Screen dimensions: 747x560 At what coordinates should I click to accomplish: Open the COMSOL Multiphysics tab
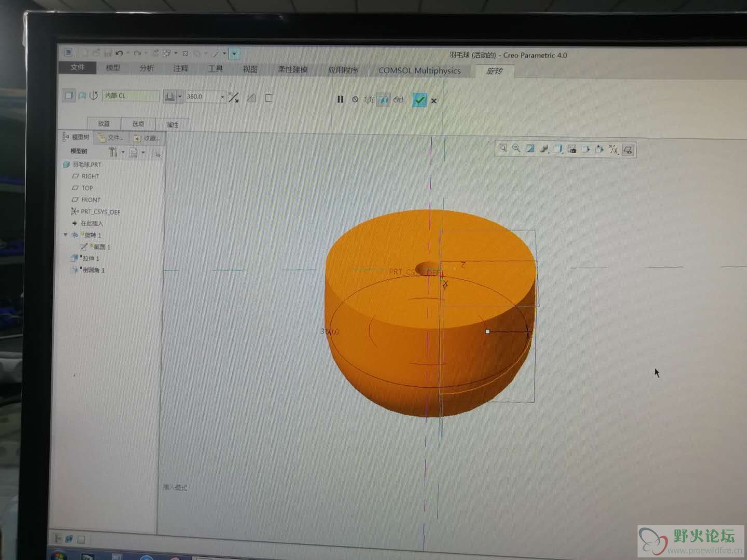[x=419, y=71]
